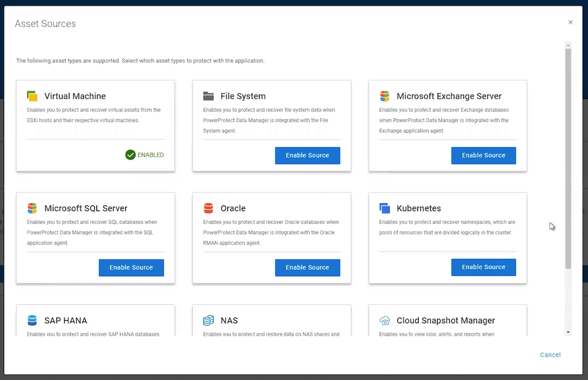Click the 'Oracle' card title
Viewport: 588px width, 380px height.
click(233, 208)
